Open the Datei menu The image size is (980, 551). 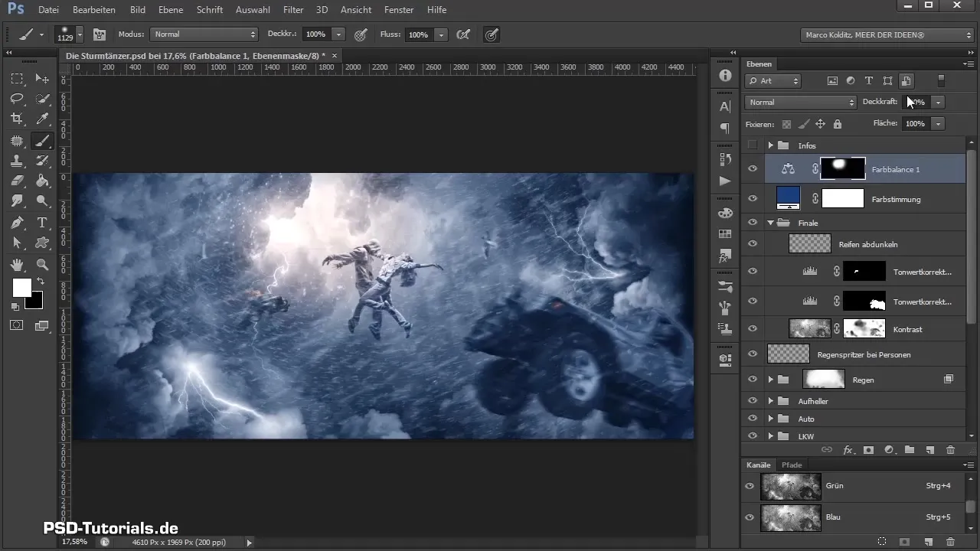(48, 10)
